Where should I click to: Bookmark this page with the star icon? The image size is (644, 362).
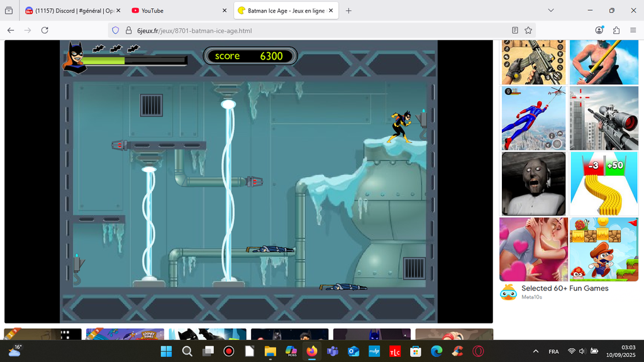528,30
